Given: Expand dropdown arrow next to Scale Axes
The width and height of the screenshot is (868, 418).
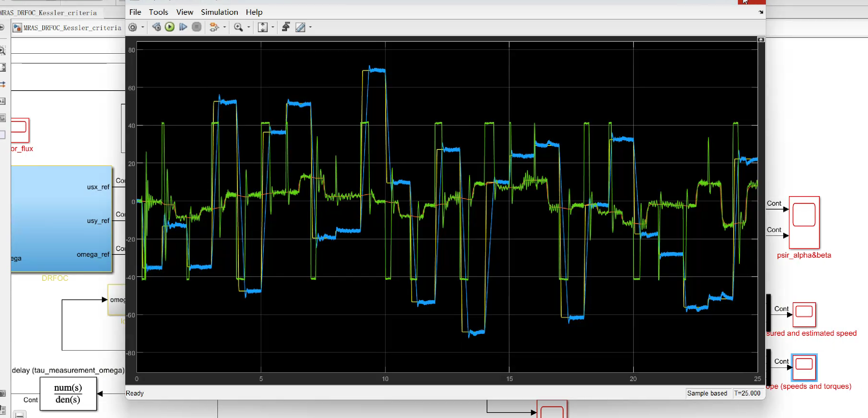Looking at the screenshot, I should 273,27.
